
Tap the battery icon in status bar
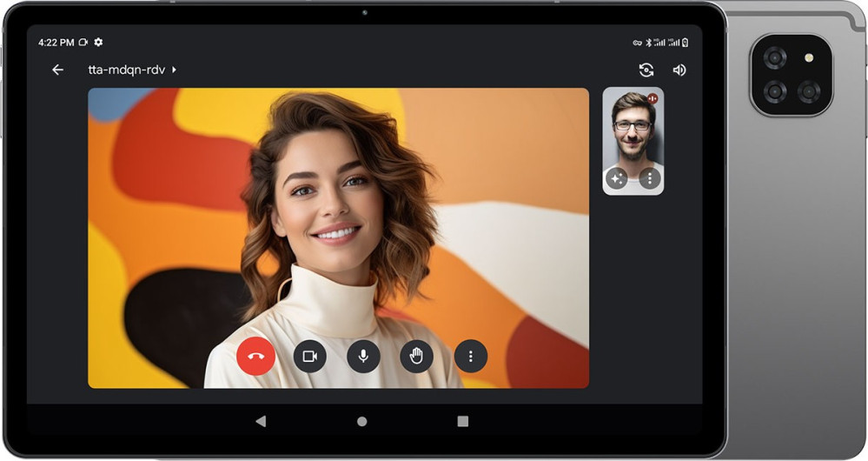pyautogui.click(x=686, y=43)
